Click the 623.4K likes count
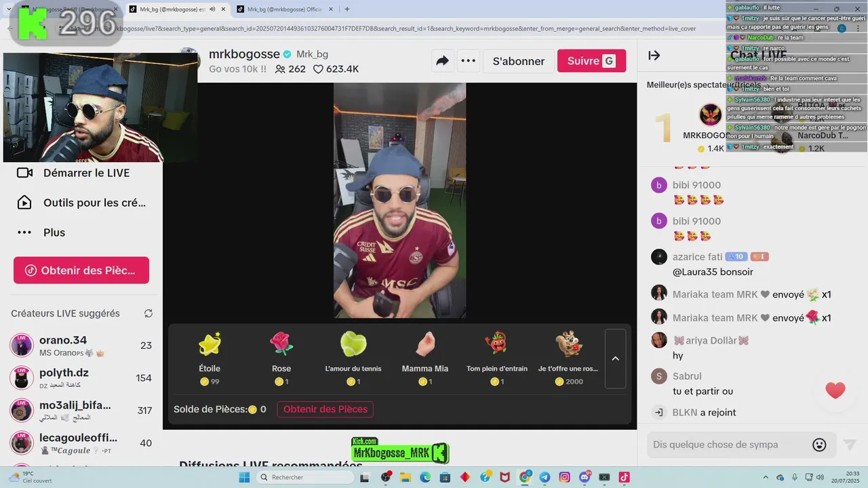 [336, 69]
